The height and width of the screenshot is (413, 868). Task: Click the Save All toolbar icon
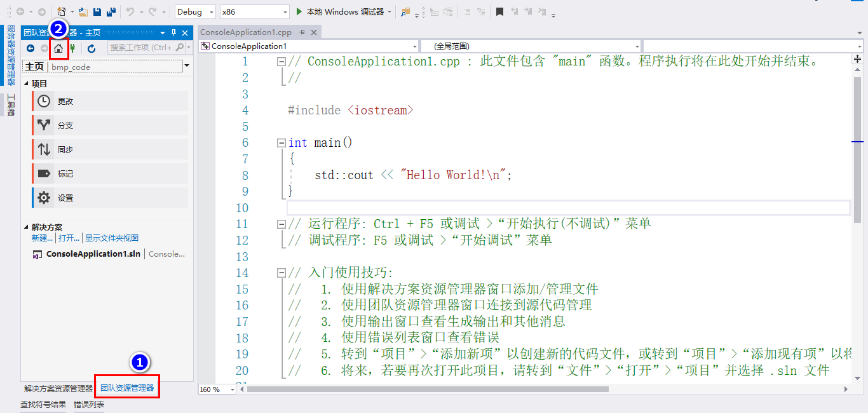tap(111, 11)
